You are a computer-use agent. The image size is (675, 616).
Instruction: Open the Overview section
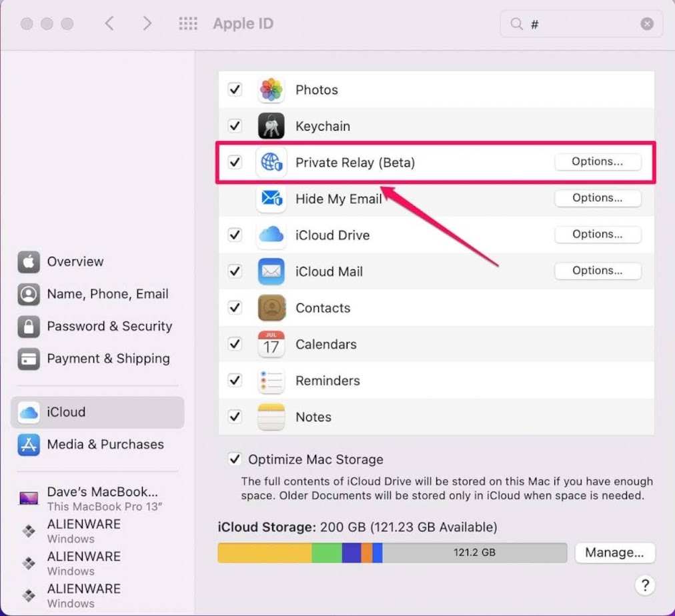(98, 261)
